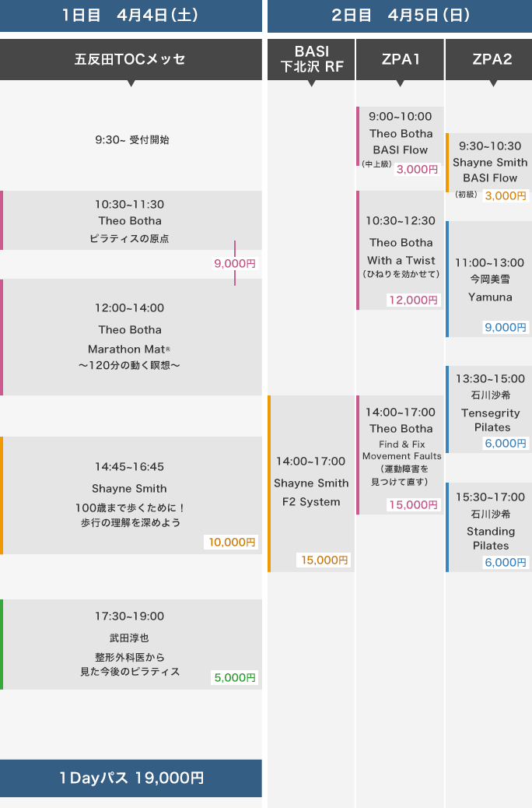Select the With a Twist session
532x808 pixels.
pyautogui.click(x=401, y=251)
